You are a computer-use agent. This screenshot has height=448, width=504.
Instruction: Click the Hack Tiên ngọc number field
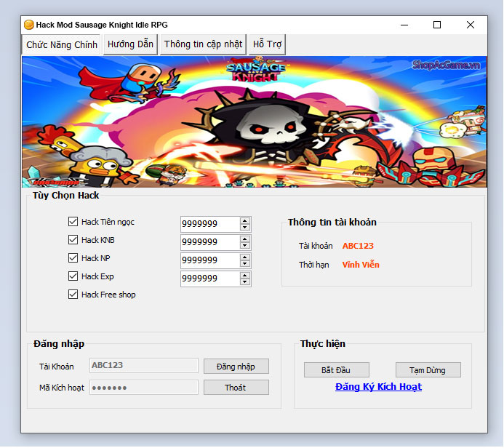click(x=210, y=224)
